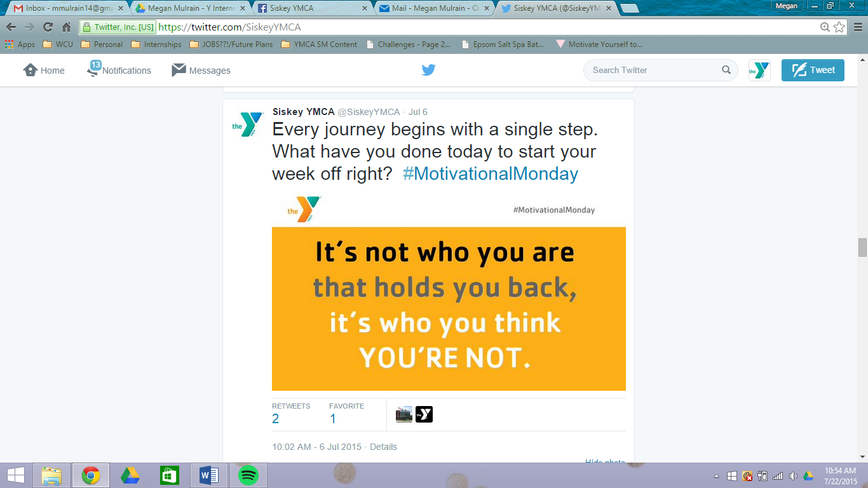Image resolution: width=868 pixels, height=488 pixels.
Task: Reload the page in Chrome
Action: point(48,27)
